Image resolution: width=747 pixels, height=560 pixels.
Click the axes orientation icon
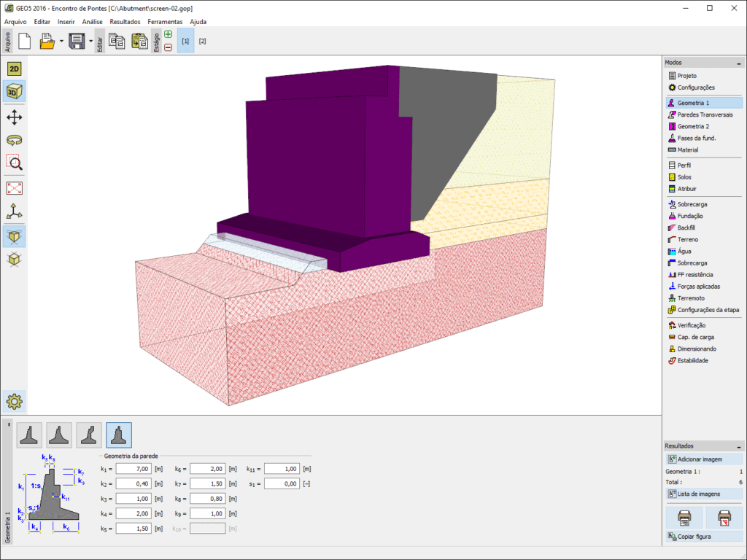15,211
